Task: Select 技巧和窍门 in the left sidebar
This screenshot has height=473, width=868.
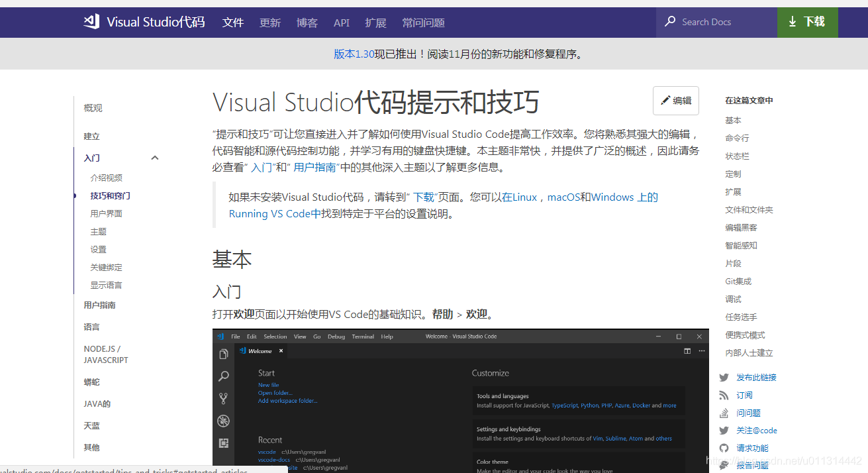Action: click(111, 195)
